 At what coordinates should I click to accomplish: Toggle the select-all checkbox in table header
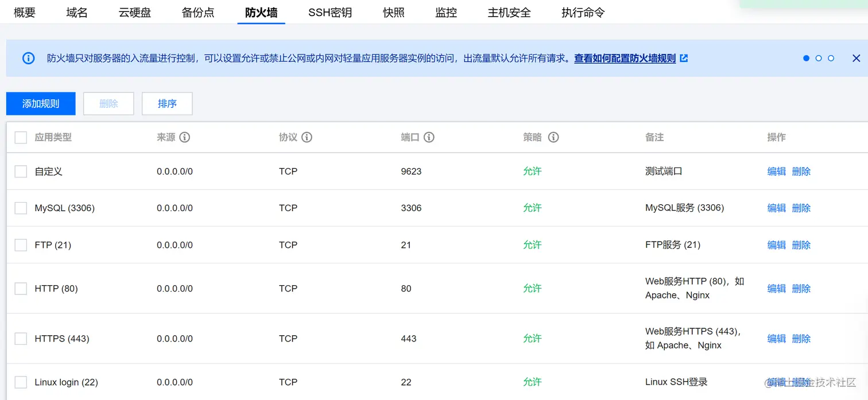[x=21, y=137]
